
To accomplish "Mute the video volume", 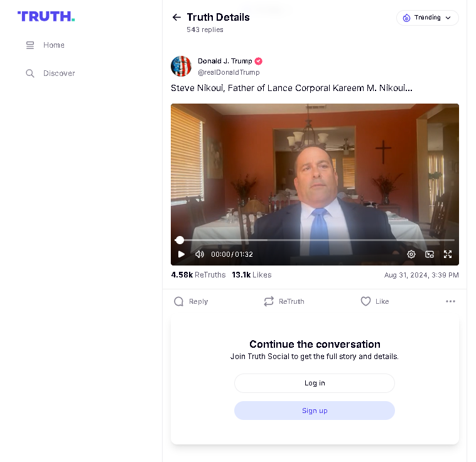I will (x=200, y=254).
